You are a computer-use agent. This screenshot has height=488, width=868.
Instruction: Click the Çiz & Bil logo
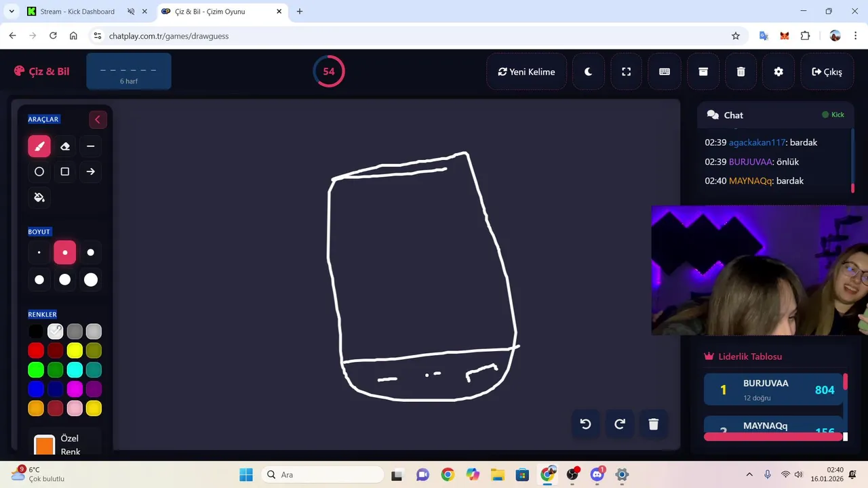click(x=41, y=71)
